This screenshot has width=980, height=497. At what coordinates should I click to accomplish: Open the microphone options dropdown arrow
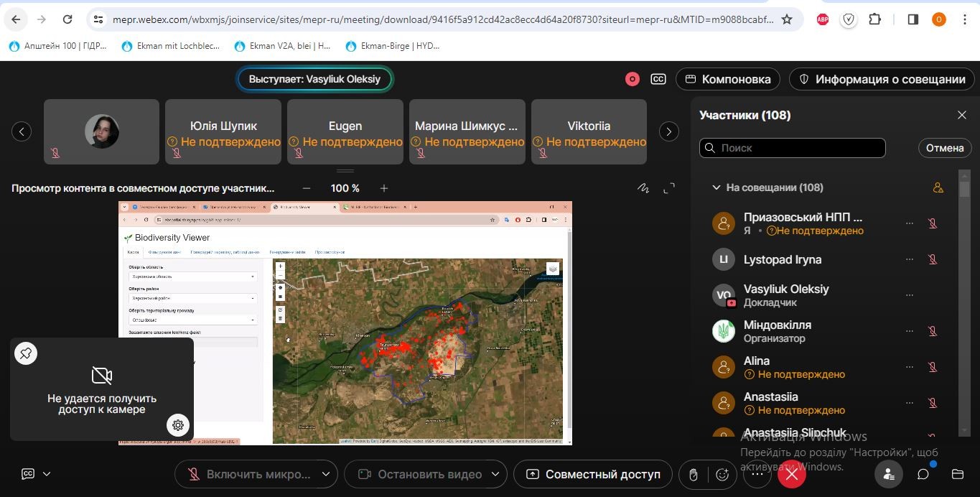click(x=326, y=474)
